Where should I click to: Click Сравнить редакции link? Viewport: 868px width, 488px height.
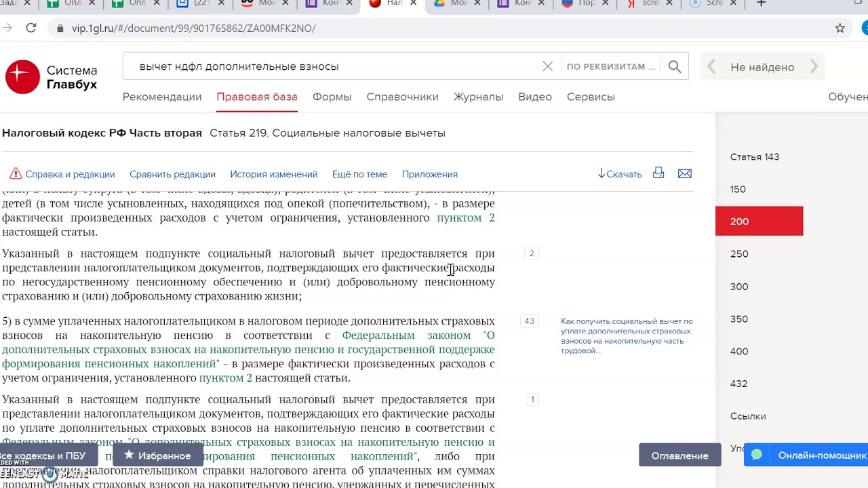coord(172,174)
